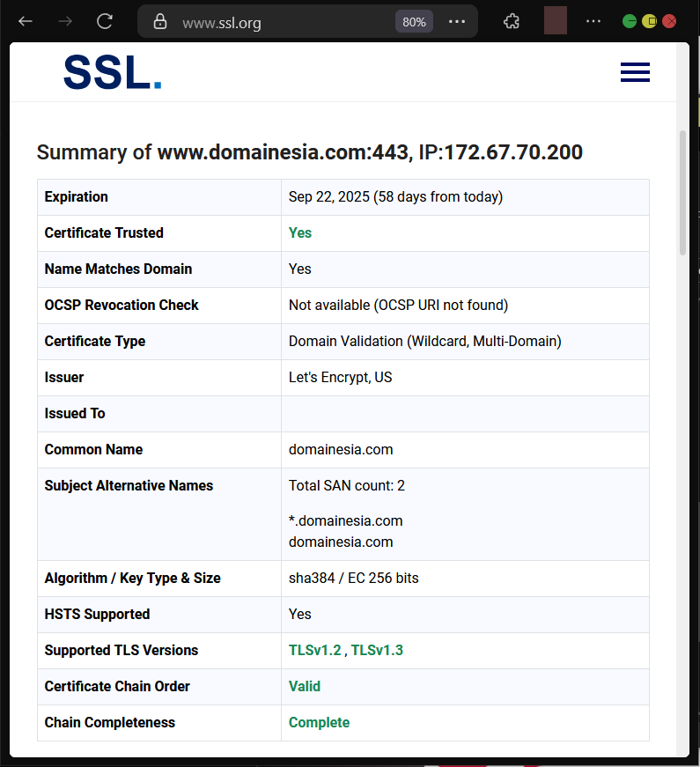Select 'Algorithm / Key Type & Size' label

133,579
